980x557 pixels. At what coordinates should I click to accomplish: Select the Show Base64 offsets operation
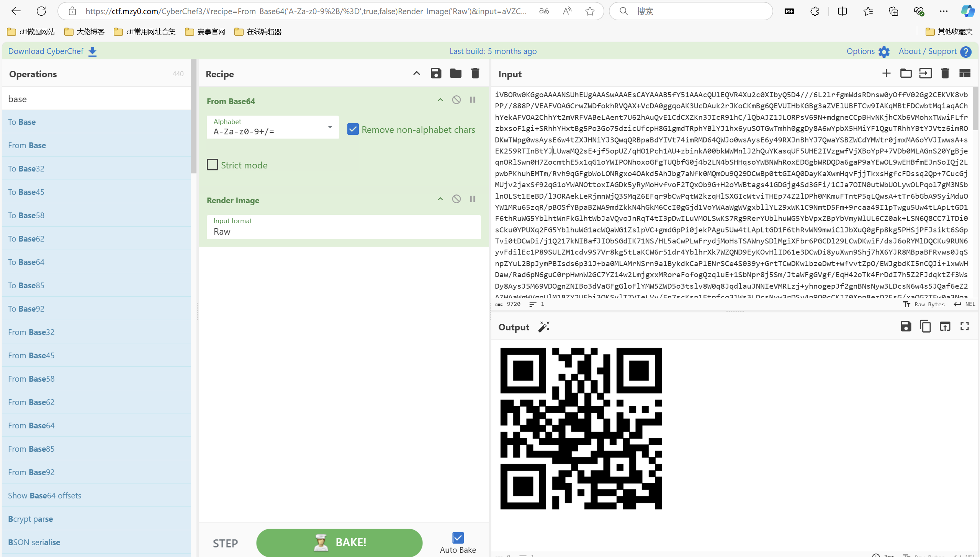97,495
